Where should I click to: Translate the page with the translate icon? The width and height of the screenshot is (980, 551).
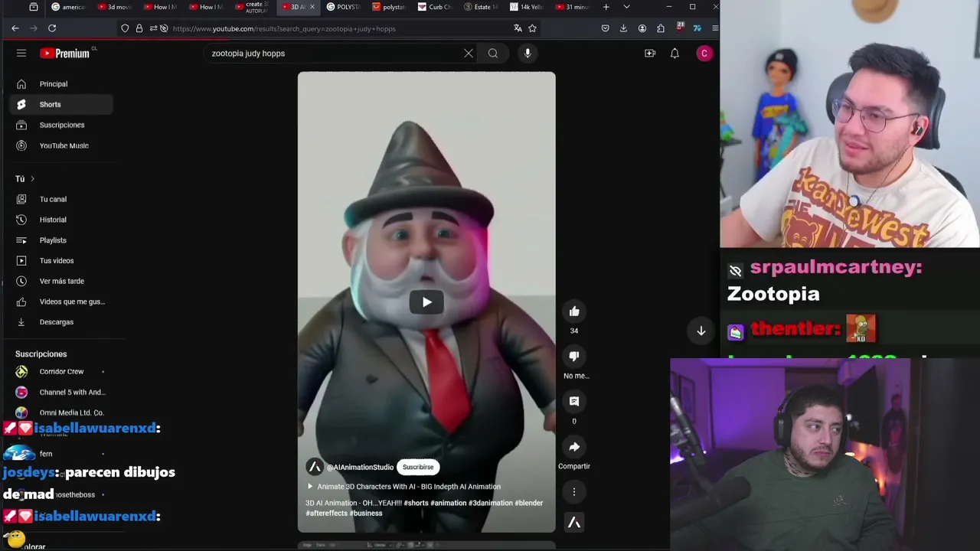coord(518,28)
